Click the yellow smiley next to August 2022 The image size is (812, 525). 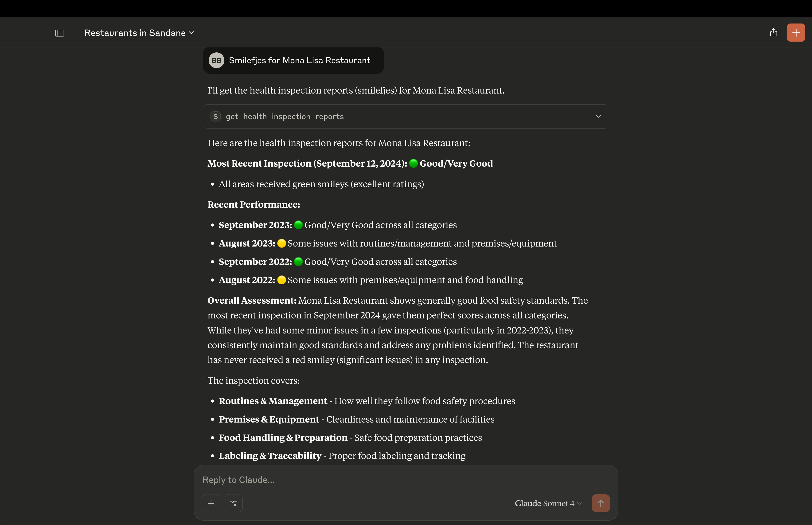[281, 280]
